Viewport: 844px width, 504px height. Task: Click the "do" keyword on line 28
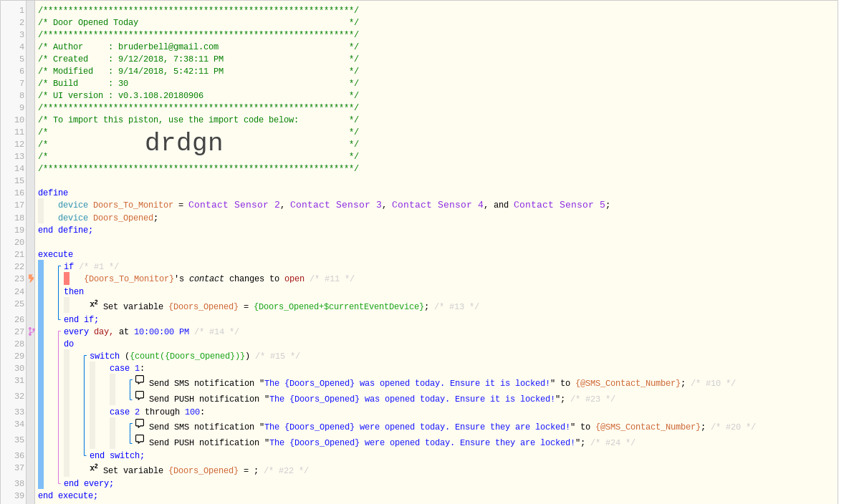click(68, 344)
